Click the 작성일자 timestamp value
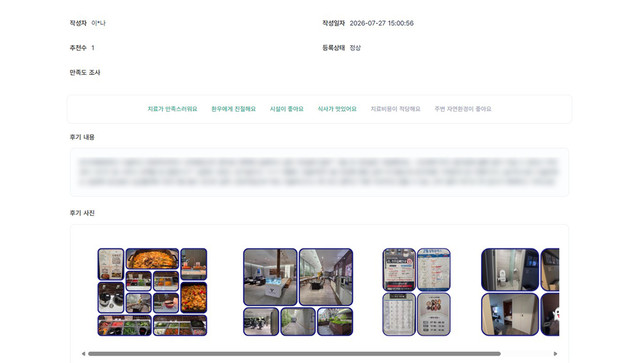Image resolution: width=640 pixels, height=363 pixels. tap(382, 23)
